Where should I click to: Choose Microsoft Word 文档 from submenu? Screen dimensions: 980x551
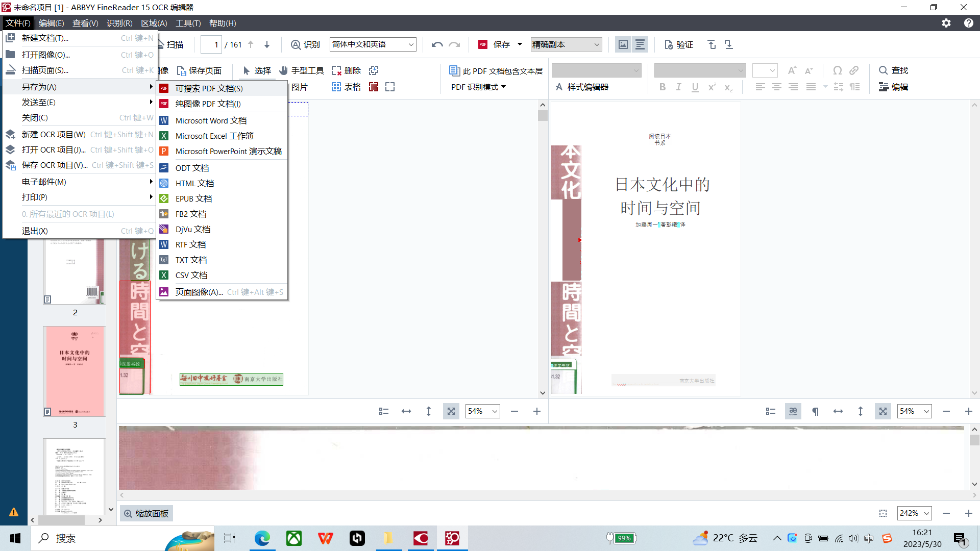coord(211,120)
